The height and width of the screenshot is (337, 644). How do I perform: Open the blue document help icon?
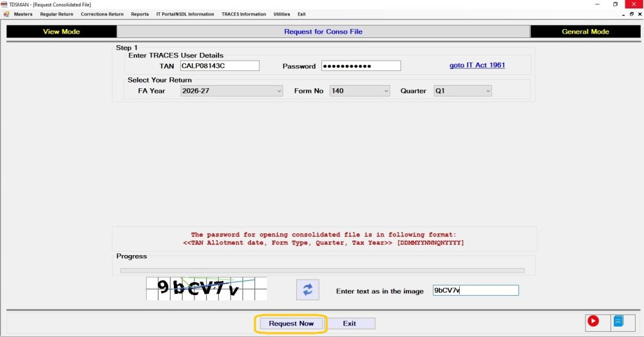pyautogui.click(x=618, y=321)
